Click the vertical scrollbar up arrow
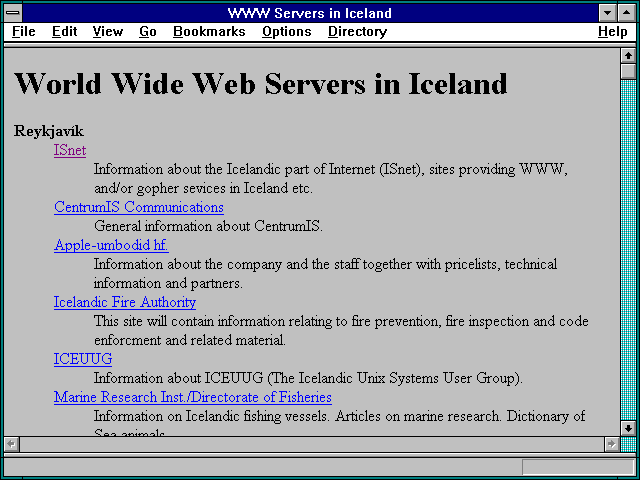Screen dimensions: 640x480 coord(628,56)
